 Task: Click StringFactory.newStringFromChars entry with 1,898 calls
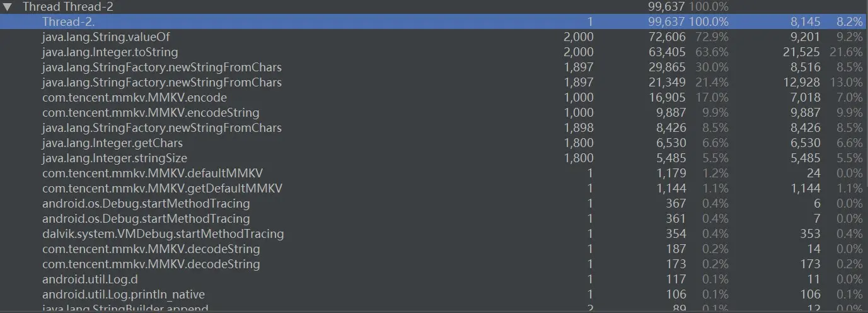point(434,127)
